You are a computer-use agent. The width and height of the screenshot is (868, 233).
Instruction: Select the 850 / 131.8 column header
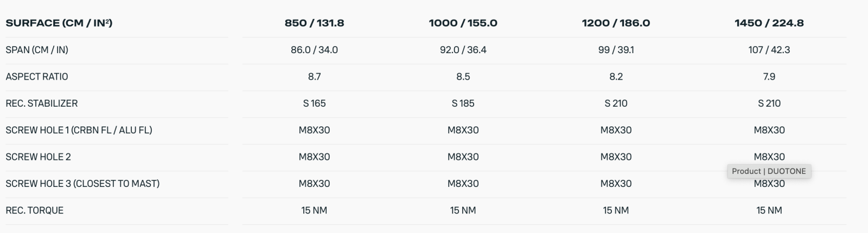tap(314, 23)
